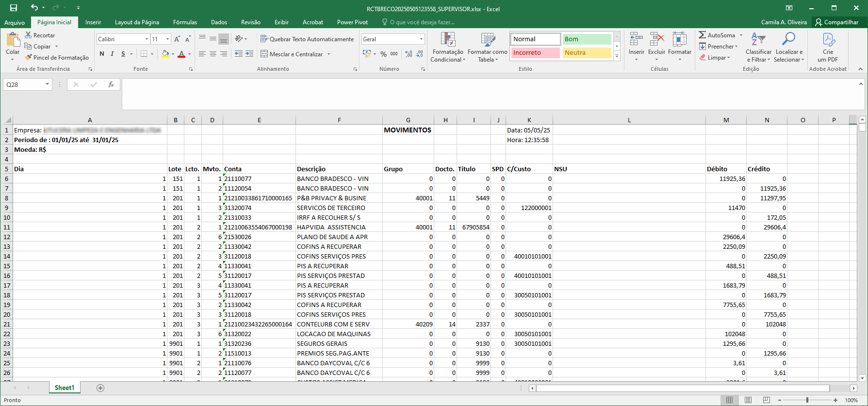Click the text orientation icon
868x406 pixels.
click(x=239, y=39)
